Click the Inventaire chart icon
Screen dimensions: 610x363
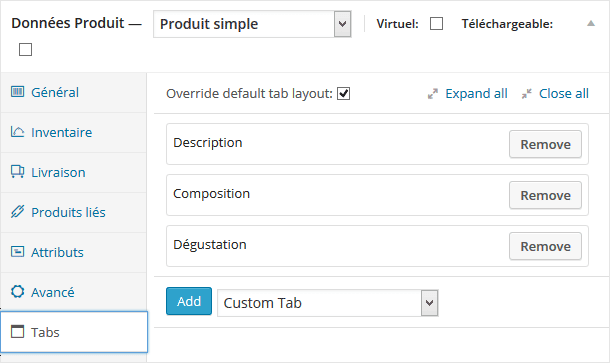click(x=17, y=132)
